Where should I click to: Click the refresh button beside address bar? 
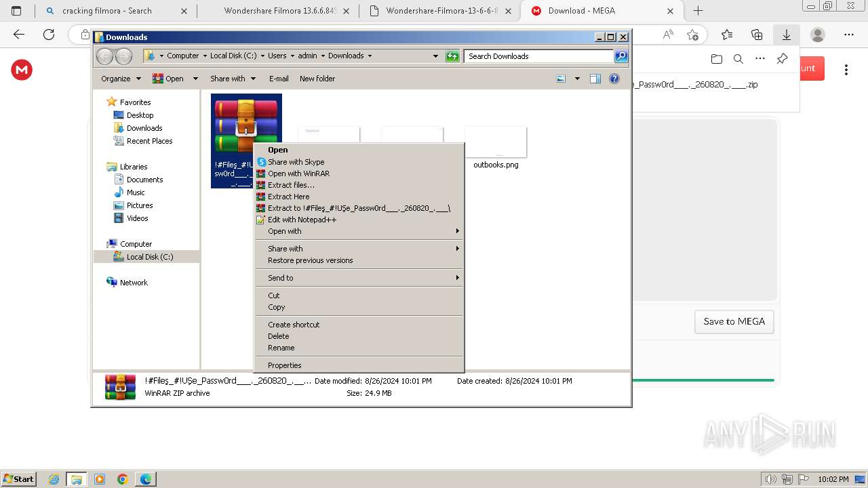coord(452,56)
